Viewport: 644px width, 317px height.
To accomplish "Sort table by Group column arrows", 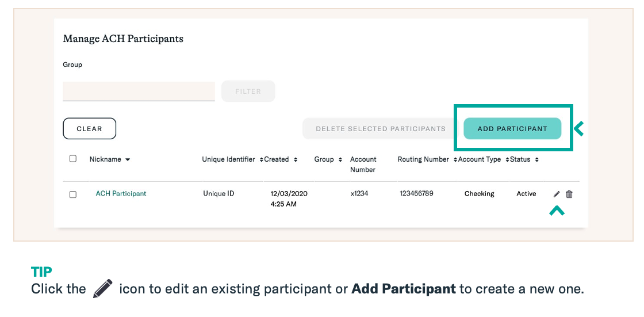I will [x=340, y=159].
